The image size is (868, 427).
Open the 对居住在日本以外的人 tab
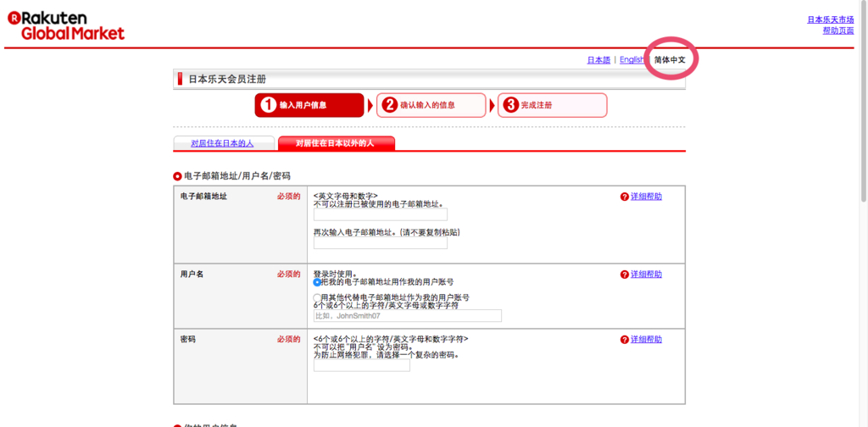(336, 143)
